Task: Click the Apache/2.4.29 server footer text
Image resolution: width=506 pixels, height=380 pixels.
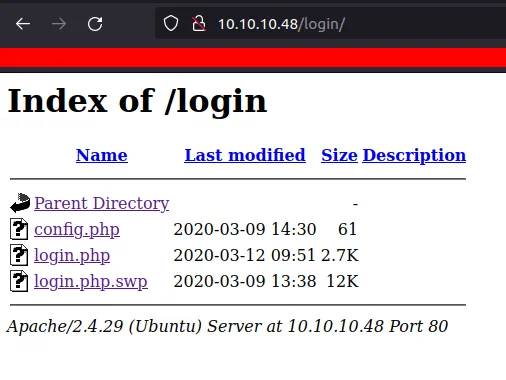Action: 227,326
